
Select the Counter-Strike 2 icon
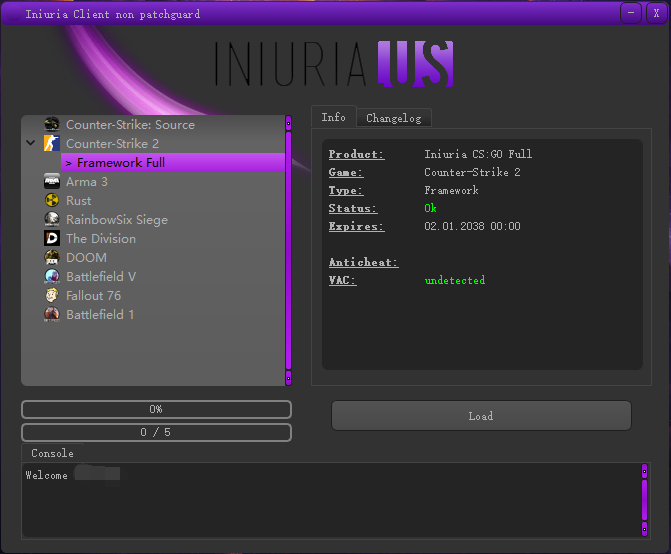[x=52, y=144]
